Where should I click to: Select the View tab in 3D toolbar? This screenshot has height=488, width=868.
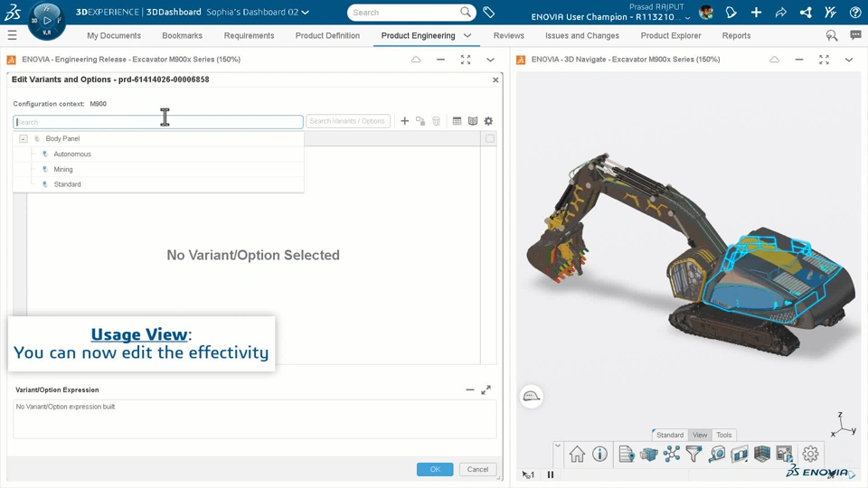700,435
